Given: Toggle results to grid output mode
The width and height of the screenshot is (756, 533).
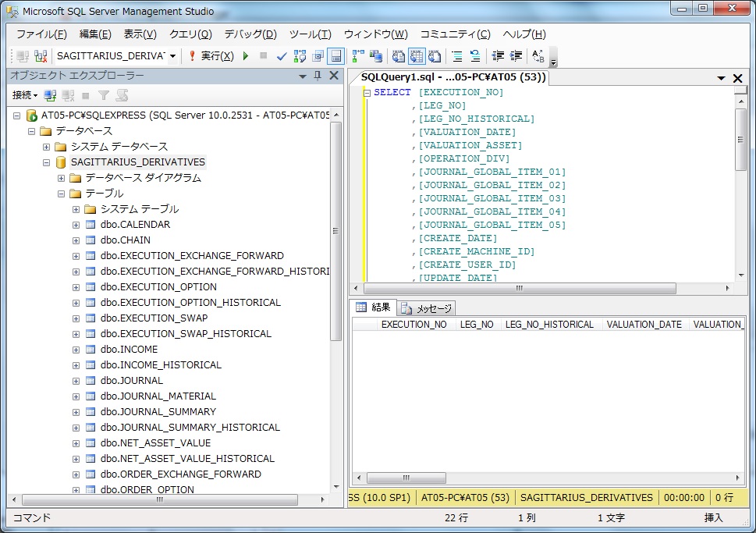Looking at the screenshot, I should [416, 56].
